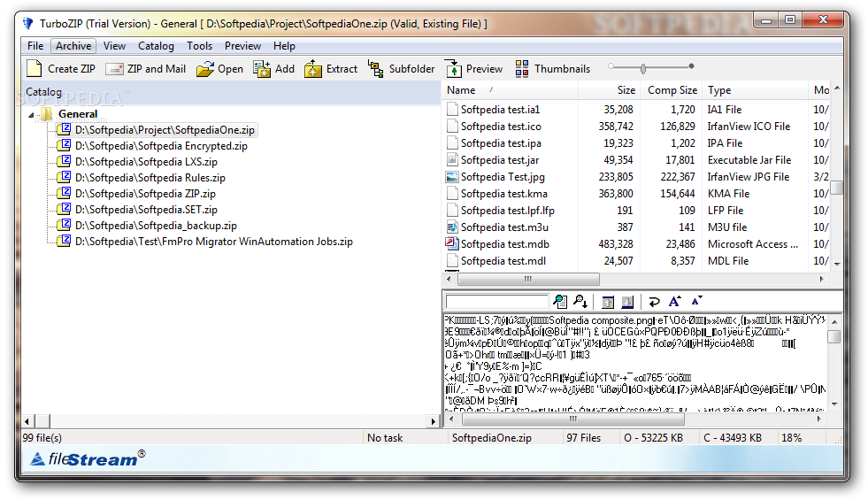
Task: Click the Open archive folder icon
Action: (x=204, y=69)
